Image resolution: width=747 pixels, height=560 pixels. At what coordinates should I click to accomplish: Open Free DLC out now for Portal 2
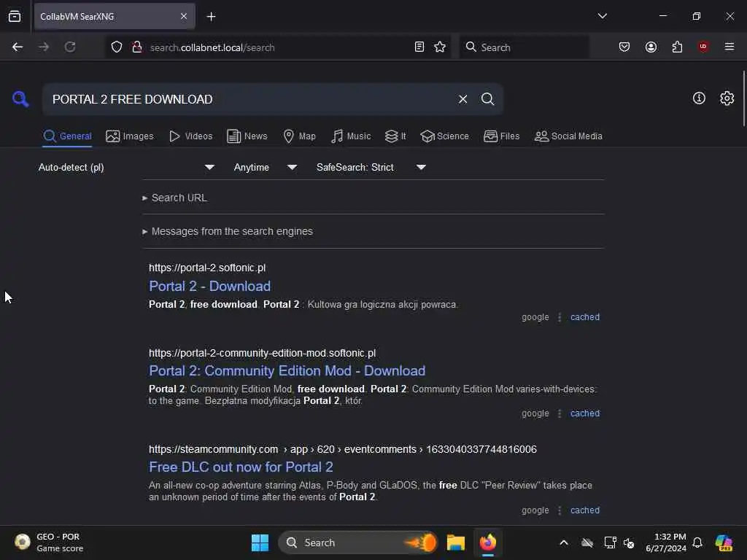tap(241, 467)
